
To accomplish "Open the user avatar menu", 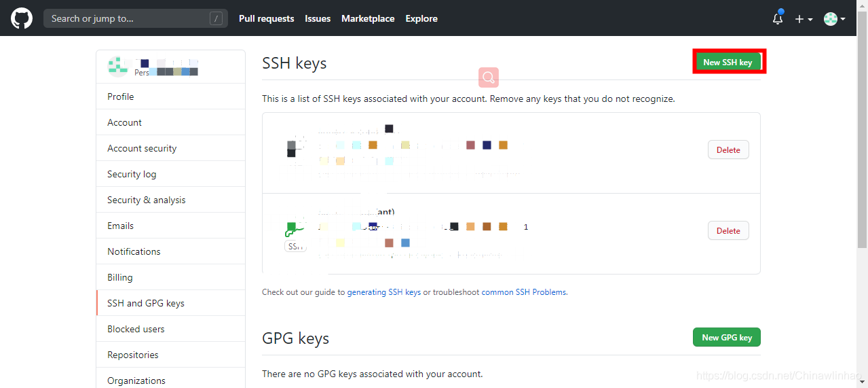I will coord(834,19).
